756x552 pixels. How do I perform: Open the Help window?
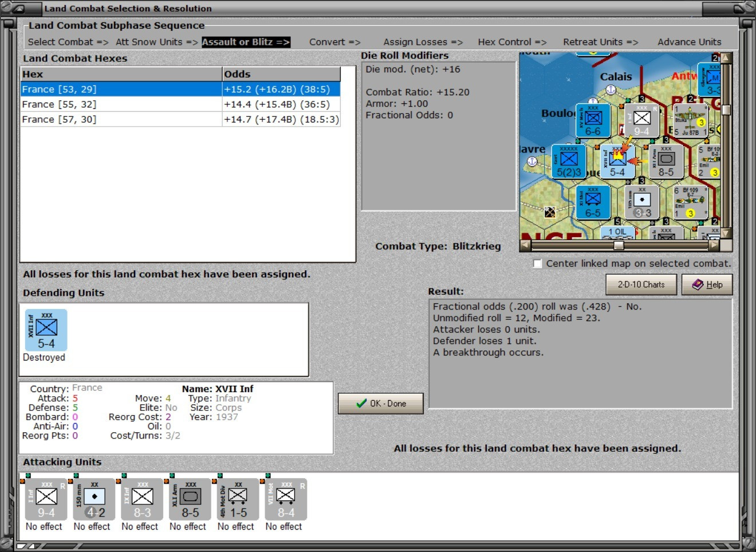pos(707,284)
